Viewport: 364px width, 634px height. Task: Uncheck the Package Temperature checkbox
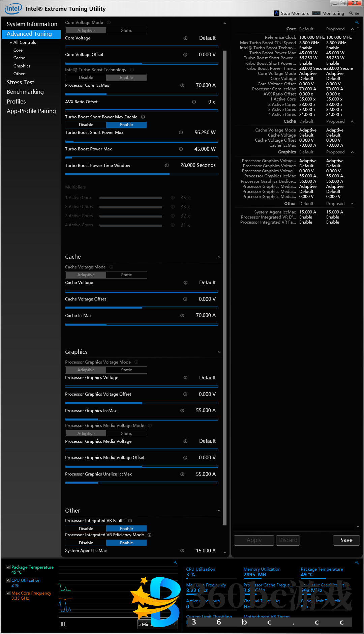[x=8, y=567]
